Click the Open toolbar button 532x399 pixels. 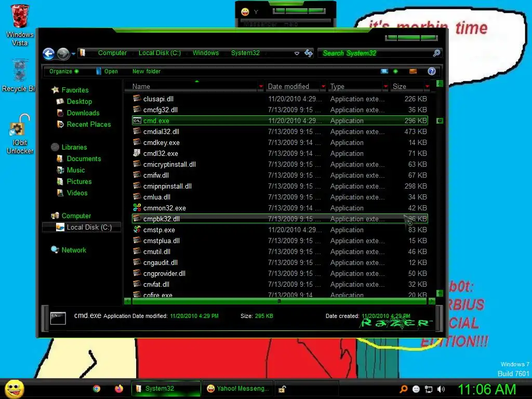107,71
